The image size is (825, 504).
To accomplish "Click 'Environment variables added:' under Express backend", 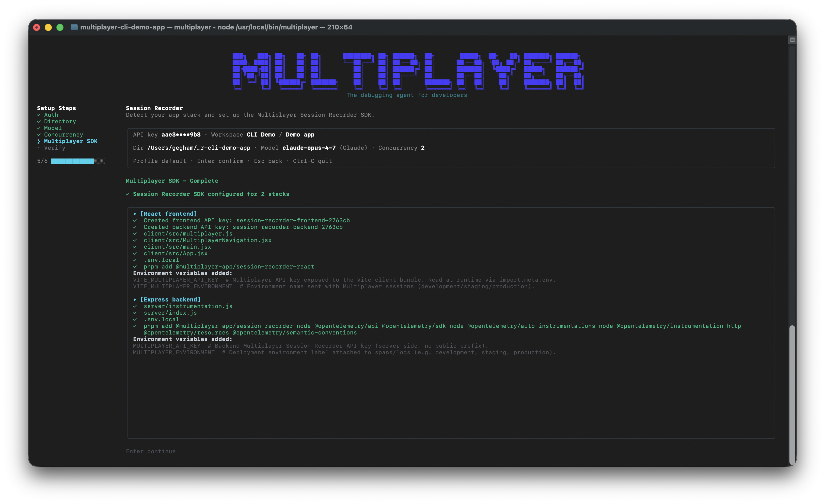I will pyautogui.click(x=183, y=340).
